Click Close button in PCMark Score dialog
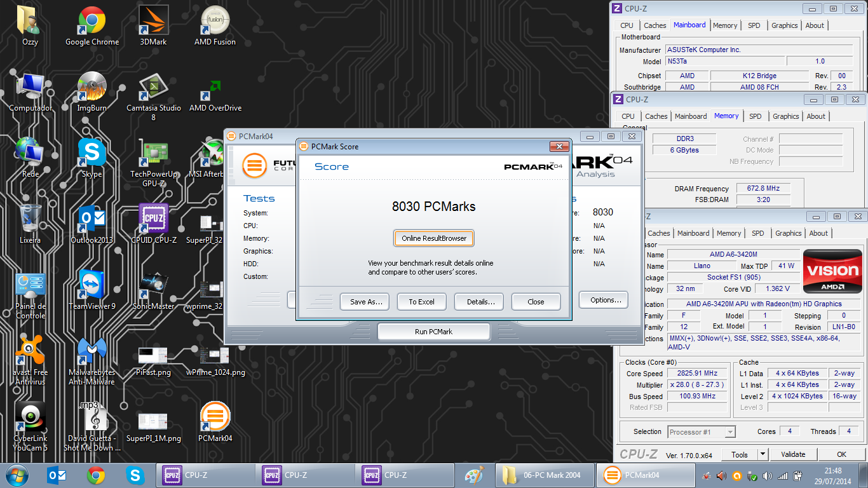The height and width of the screenshot is (488, 868). [536, 302]
